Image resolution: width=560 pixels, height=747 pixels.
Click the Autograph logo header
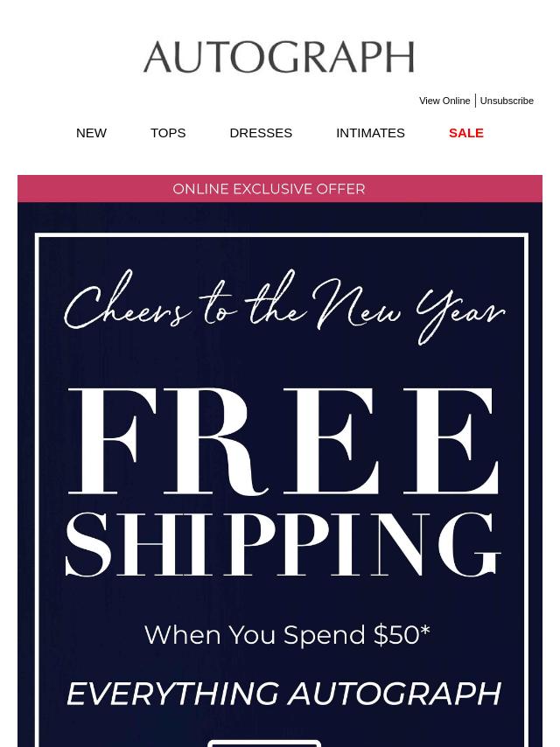pyautogui.click(x=278, y=58)
